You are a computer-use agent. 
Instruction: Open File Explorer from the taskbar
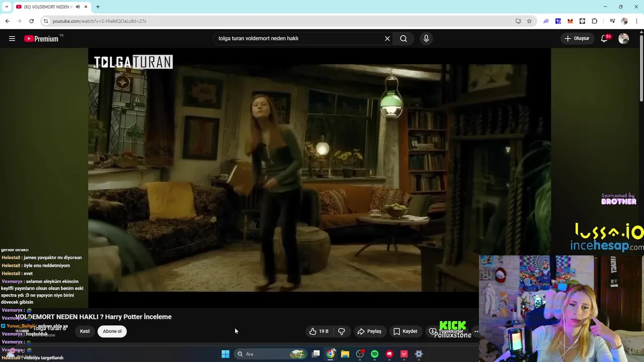pyautogui.click(x=345, y=354)
